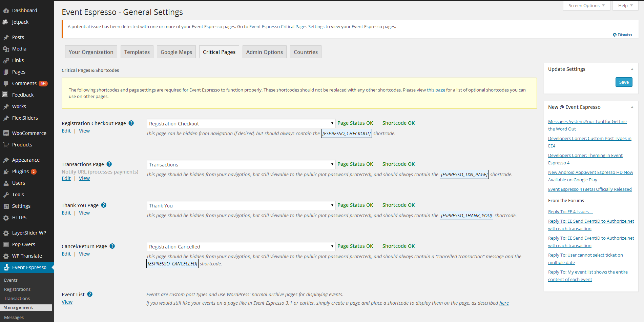Click the Event Espresso menu icon
The width and height of the screenshot is (644, 322).
(6, 267)
